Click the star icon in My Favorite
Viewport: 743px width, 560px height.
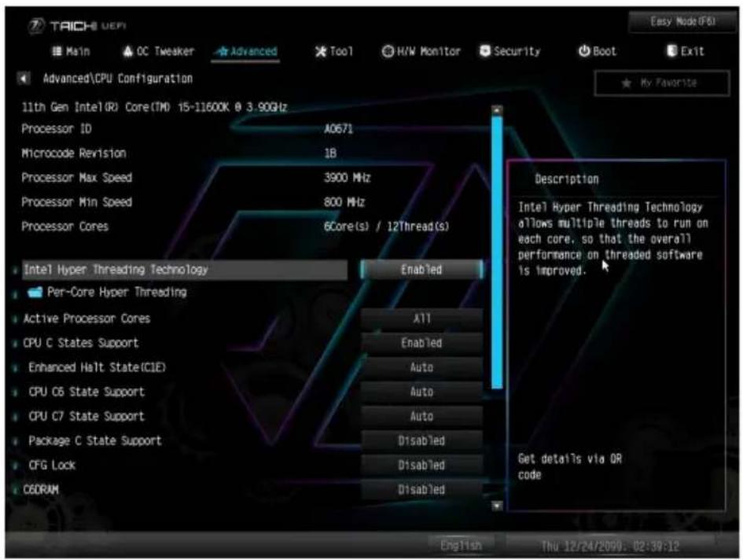tap(627, 83)
